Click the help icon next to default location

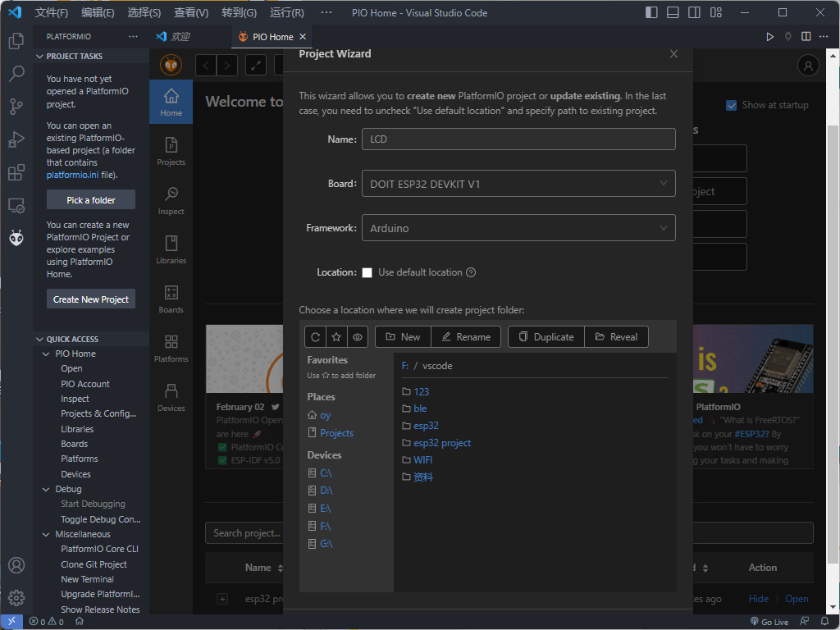pyautogui.click(x=471, y=272)
